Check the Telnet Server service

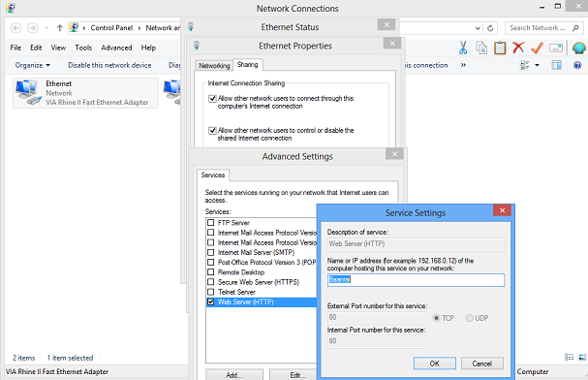(211, 292)
